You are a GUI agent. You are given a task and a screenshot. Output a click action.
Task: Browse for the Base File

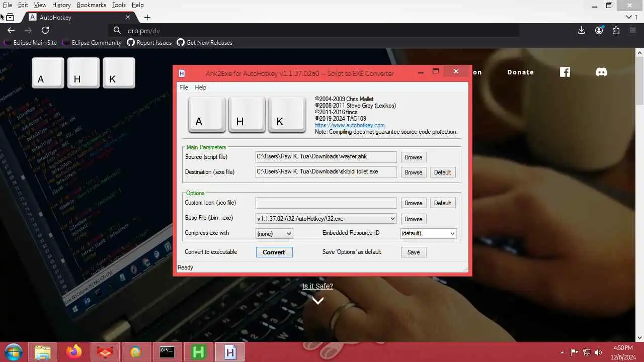[x=414, y=219]
